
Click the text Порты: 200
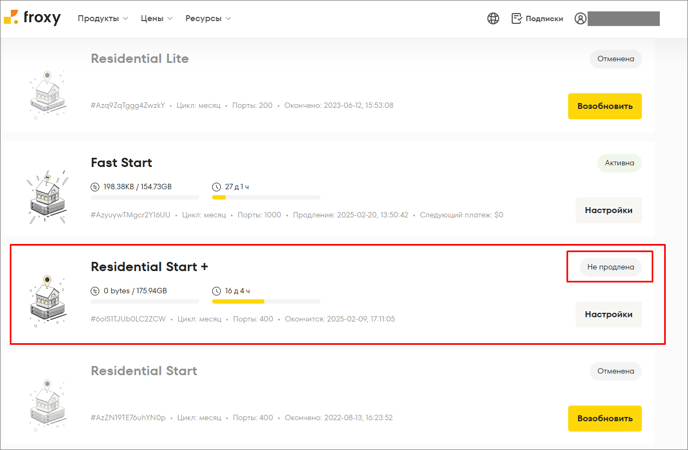point(252,105)
